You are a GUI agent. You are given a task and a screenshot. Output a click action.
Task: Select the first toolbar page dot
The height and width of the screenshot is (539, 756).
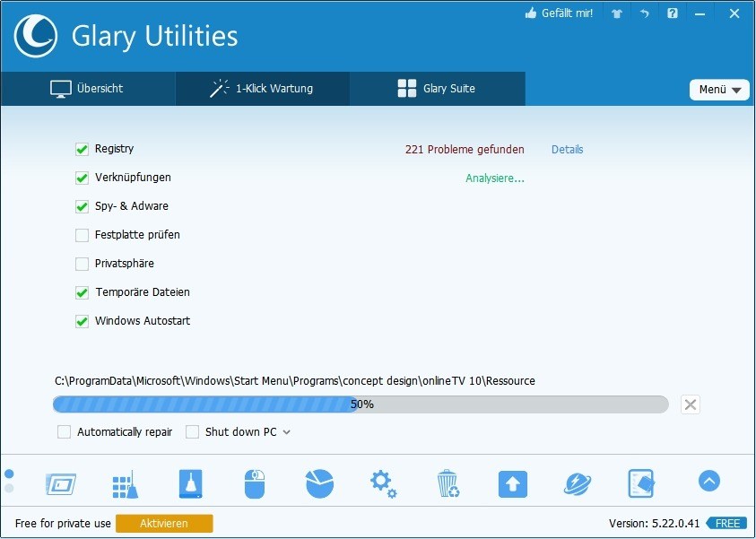click(9, 474)
